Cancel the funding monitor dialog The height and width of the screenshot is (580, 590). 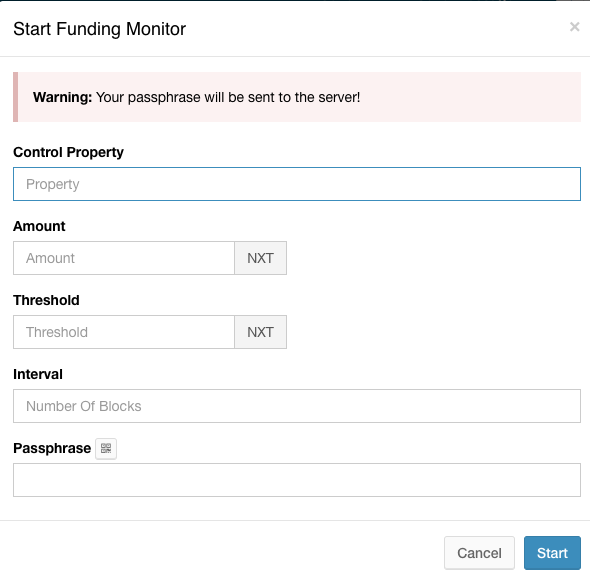coord(479,553)
